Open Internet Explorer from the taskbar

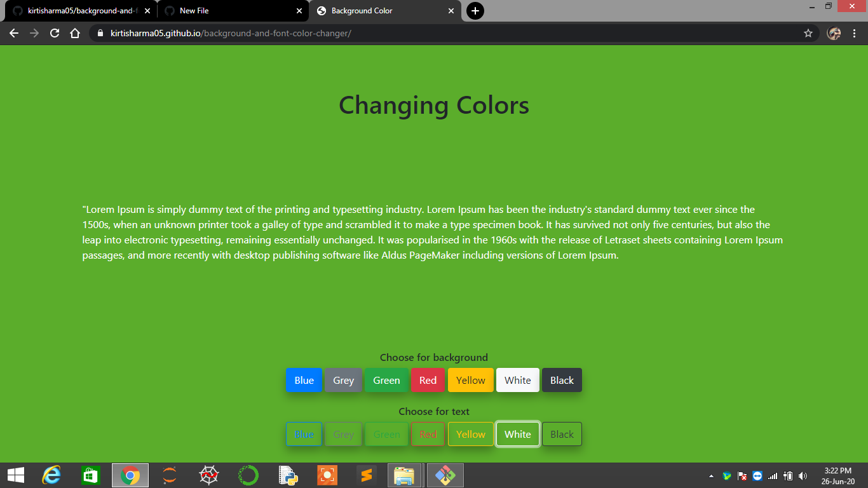[51, 475]
